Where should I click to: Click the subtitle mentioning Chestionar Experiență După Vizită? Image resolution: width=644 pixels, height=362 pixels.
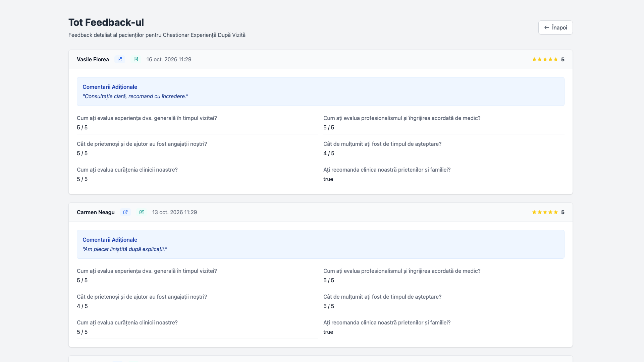pyautogui.click(x=157, y=35)
